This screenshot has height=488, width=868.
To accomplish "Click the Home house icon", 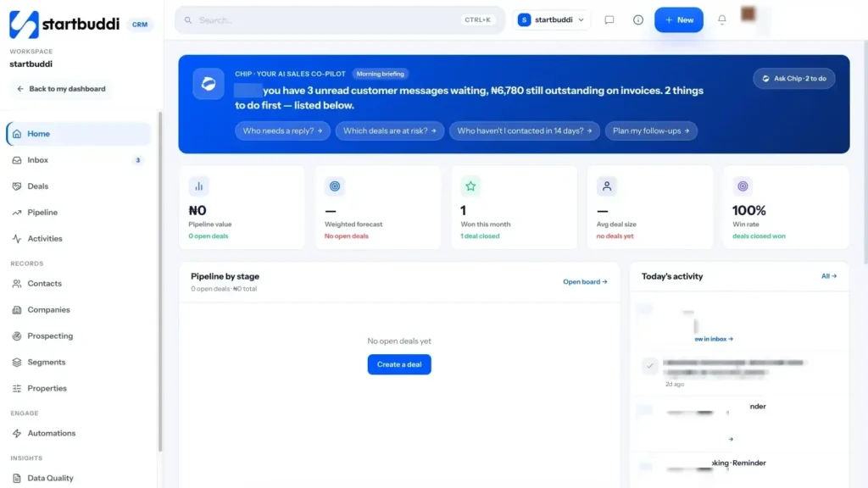I will (17, 134).
